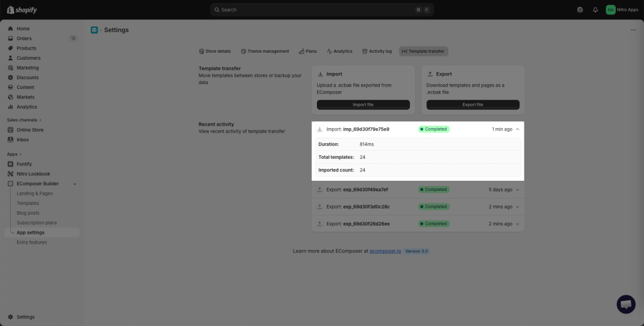Click the Shopify logo
The width and height of the screenshot is (644, 326).
[22, 9]
